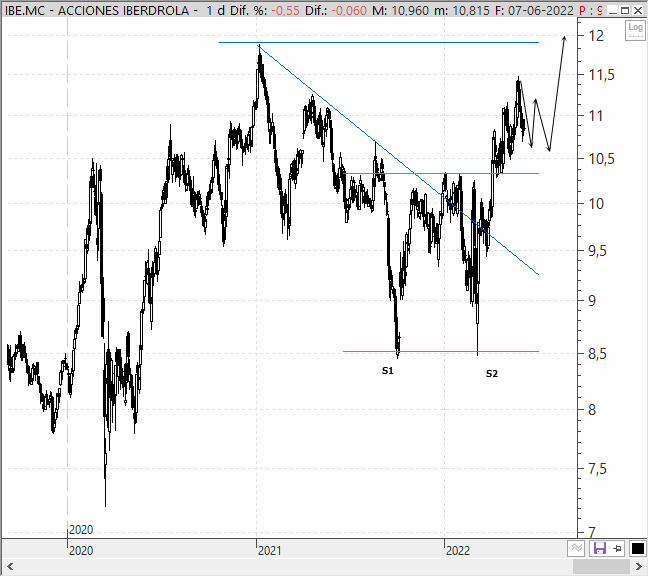Click the double chevron icon under the chart
This screenshot has height=577, width=649.
[577, 549]
